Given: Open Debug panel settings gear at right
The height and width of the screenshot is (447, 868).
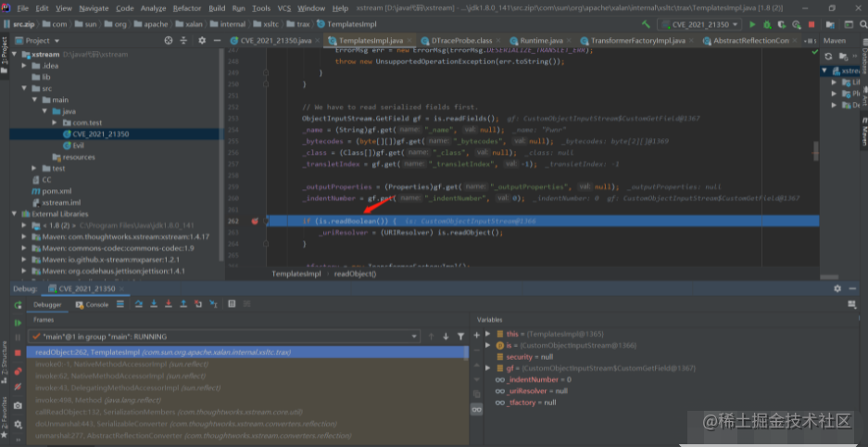Looking at the screenshot, I should click(x=837, y=288).
